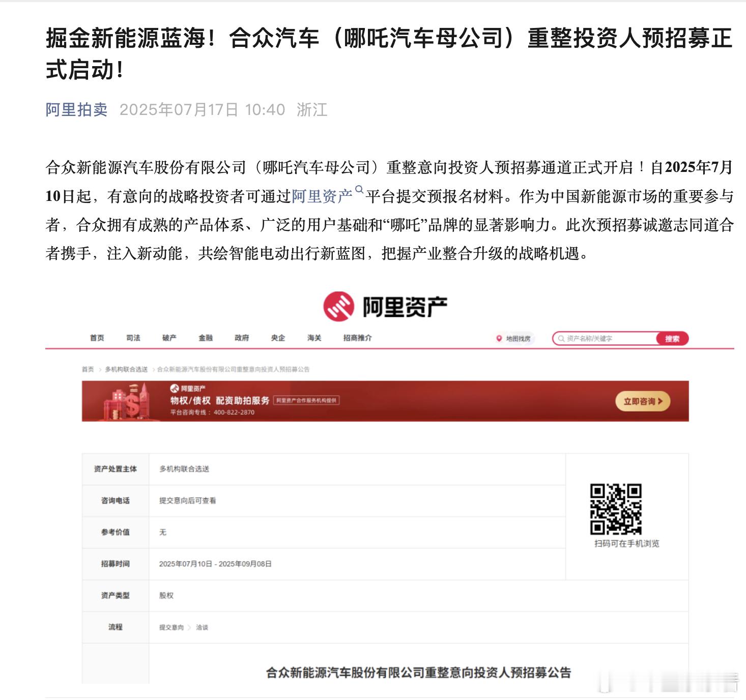Open the 招商推介 nav tab
This screenshot has width=746, height=700.
pyautogui.click(x=357, y=338)
